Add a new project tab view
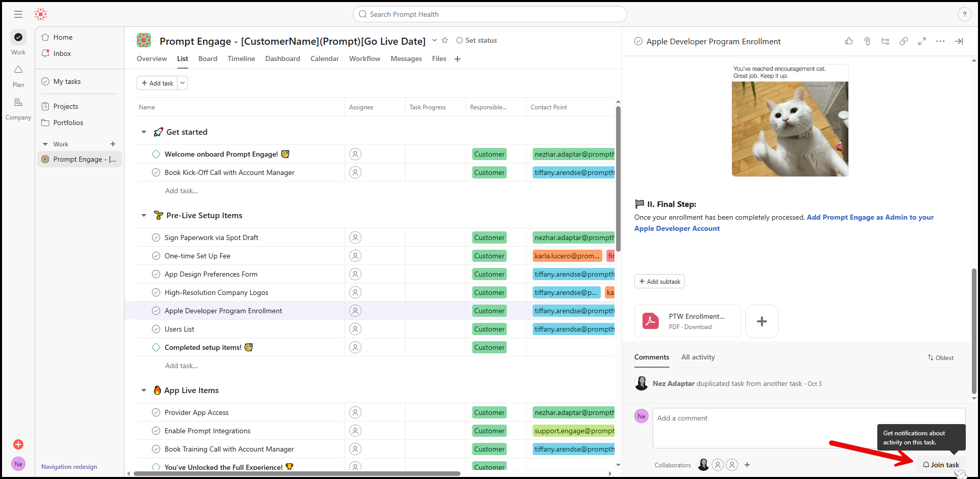980x479 pixels. [457, 59]
